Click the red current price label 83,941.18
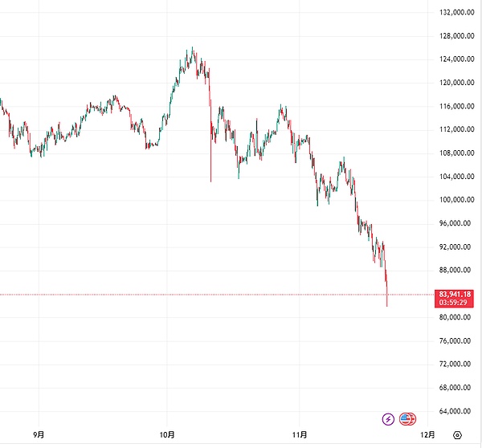Image resolution: width=482 pixels, height=448 pixels. 455,295
